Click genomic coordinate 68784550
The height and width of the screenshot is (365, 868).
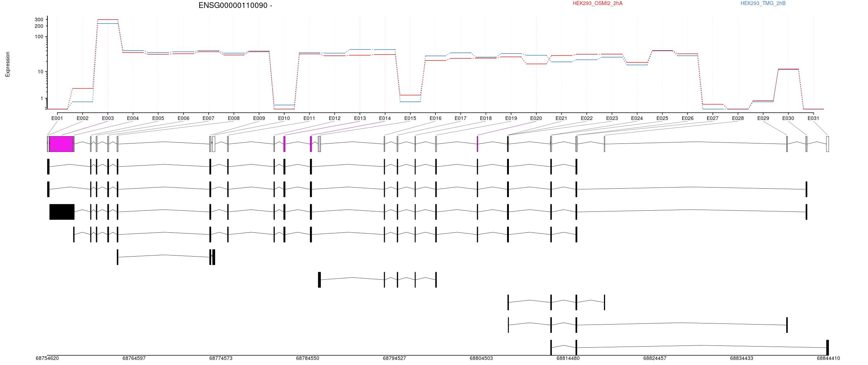(x=307, y=358)
